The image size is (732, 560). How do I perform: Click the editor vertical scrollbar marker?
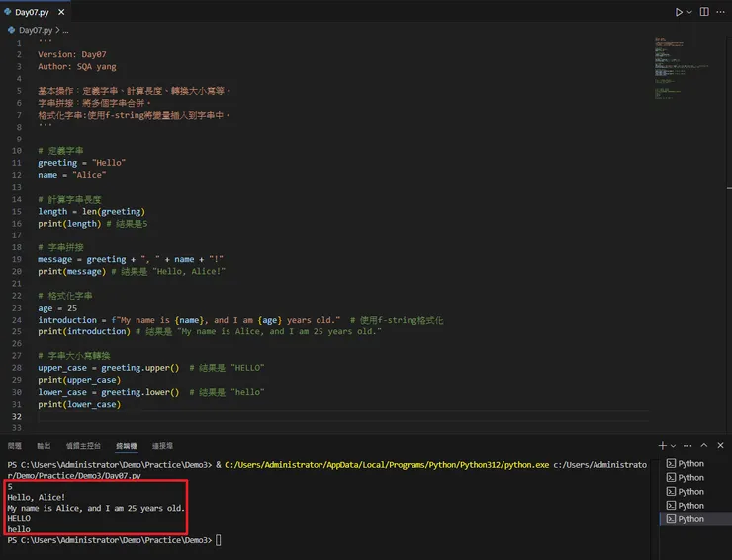(x=729, y=188)
